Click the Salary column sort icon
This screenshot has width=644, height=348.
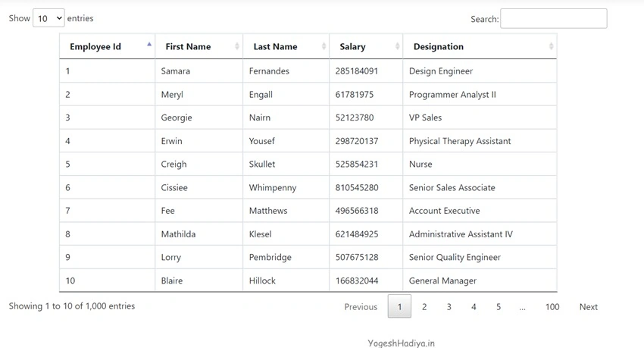click(x=397, y=46)
